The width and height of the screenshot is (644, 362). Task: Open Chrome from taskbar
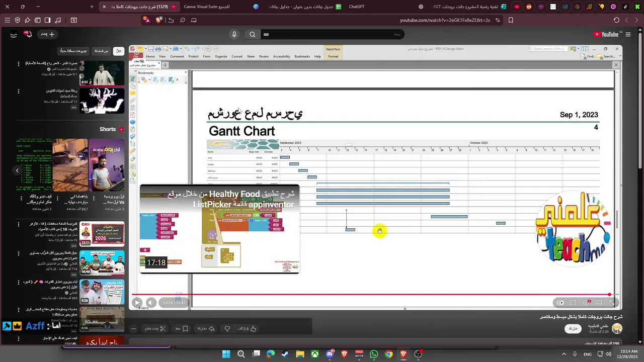388,354
